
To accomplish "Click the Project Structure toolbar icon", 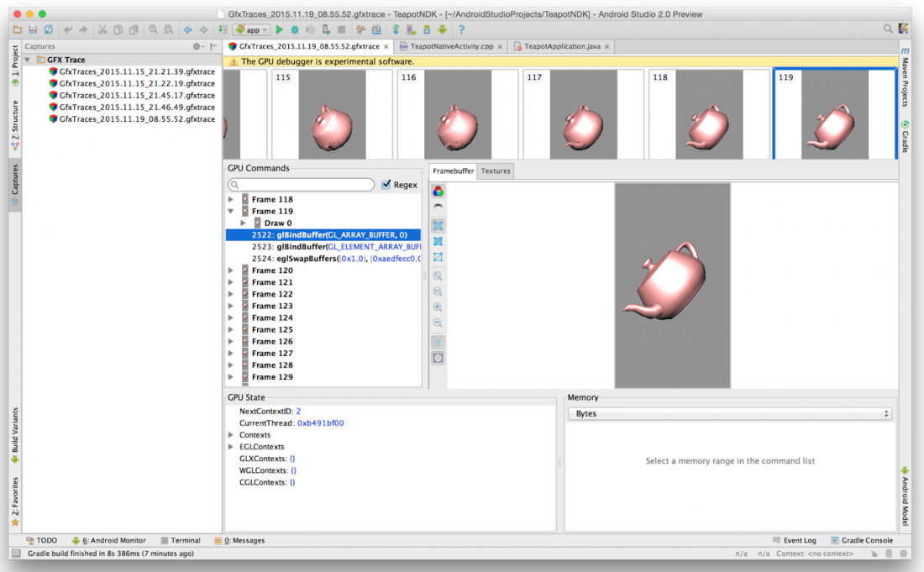I will point(376,29).
